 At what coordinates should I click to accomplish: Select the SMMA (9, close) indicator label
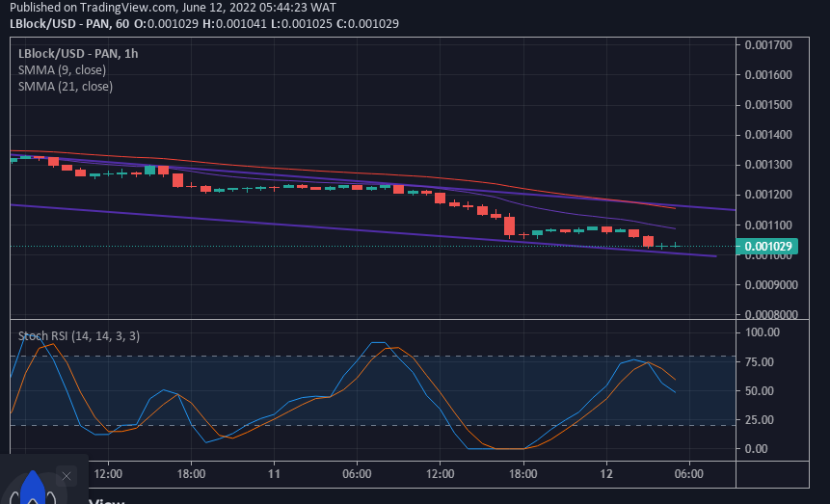coord(62,69)
